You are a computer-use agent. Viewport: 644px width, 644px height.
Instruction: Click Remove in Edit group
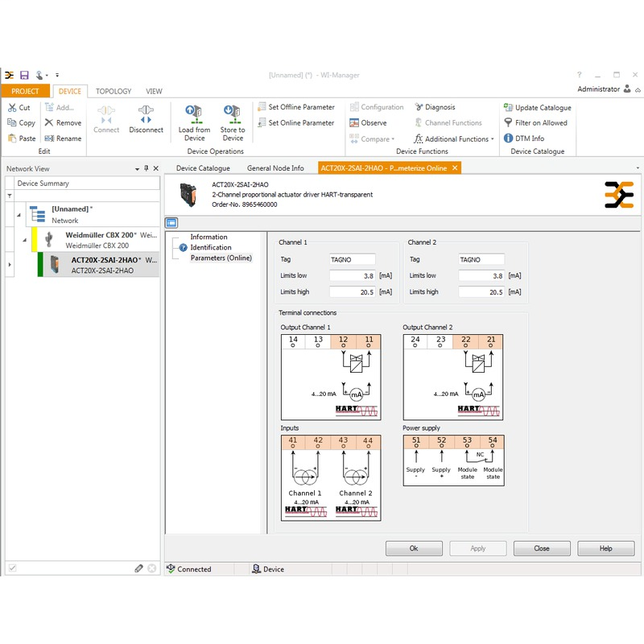[x=63, y=123]
